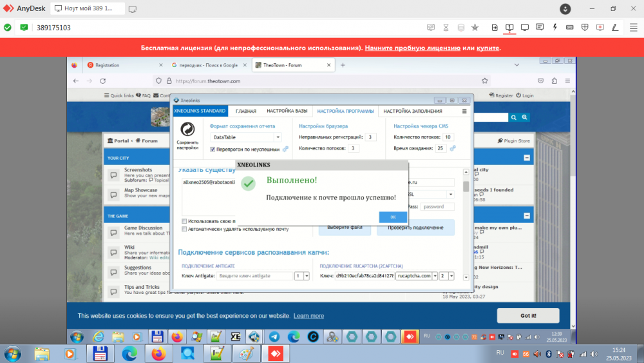The height and width of the screenshot is (363, 644).
Task: Open AnyDesk Actions lightning bolt icon
Action: (x=555, y=27)
